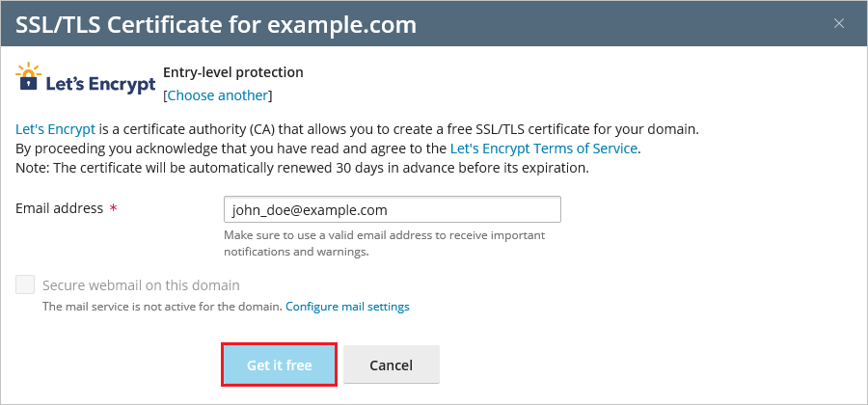Click the dialog title SSL/TLS Certificate for example.com
This screenshot has height=405, width=868.
pyautogui.click(x=216, y=23)
